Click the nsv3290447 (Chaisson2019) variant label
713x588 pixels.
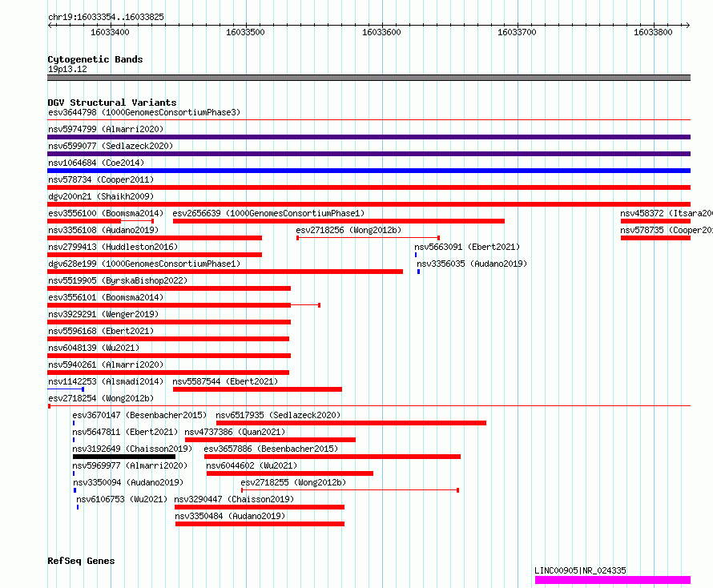(234, 499)
